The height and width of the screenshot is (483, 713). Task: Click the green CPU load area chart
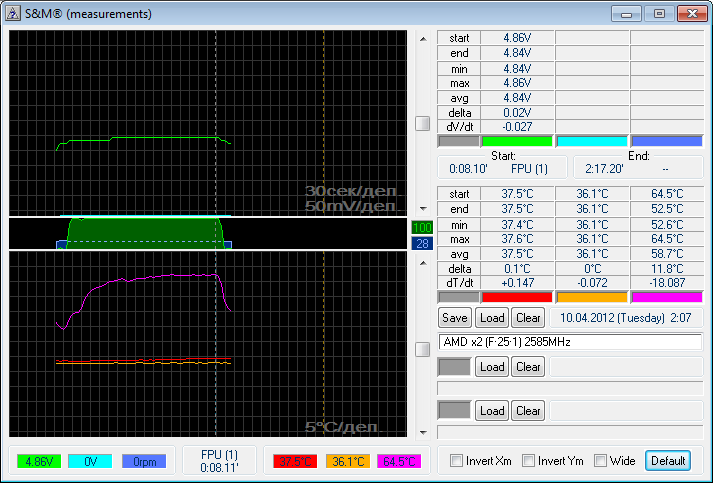coord(146,233)
